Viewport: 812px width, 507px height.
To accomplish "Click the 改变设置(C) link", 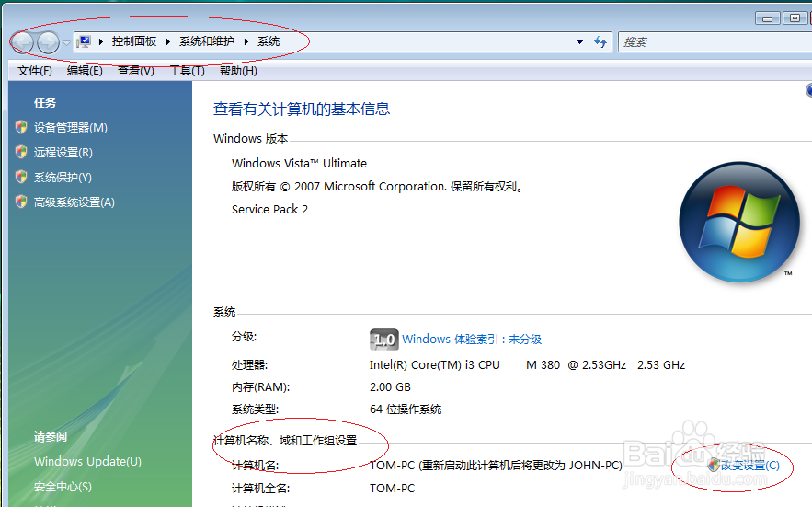I will [x=750, y=466].
